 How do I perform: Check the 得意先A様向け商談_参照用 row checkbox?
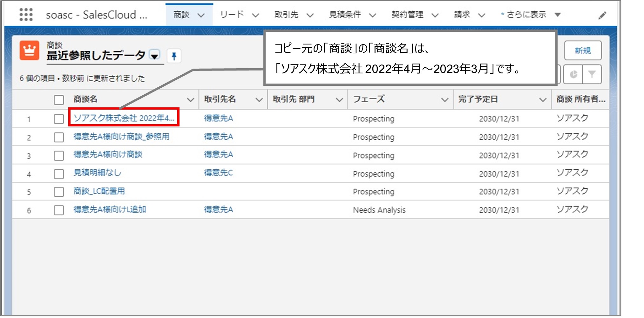(x=59, y=137)
